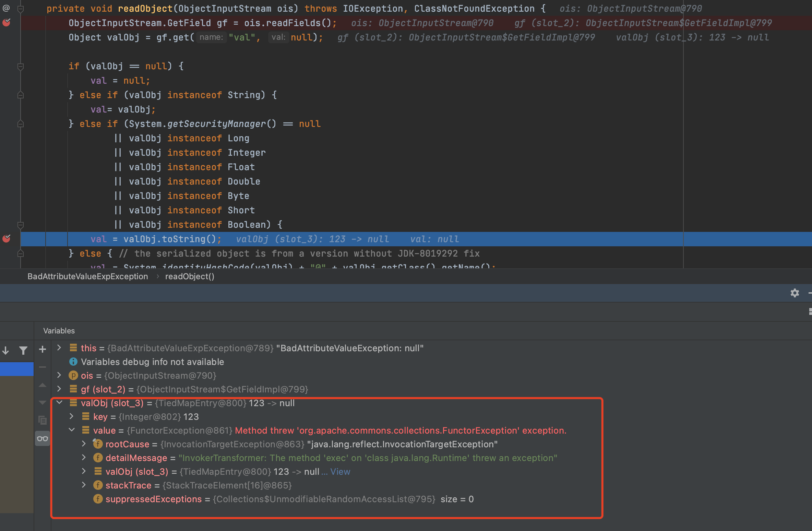
Task: Click the stack icon beside 'value' variable
Action: 86,430
